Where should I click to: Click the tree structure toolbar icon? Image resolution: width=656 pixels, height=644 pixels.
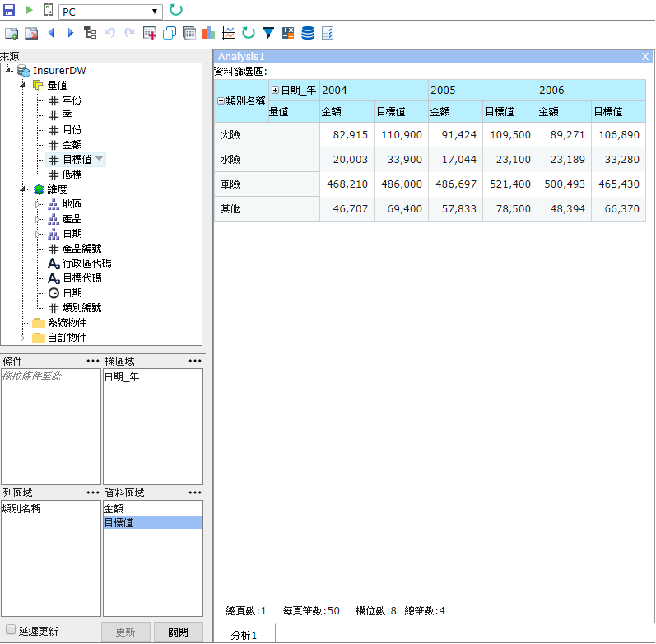90,33
